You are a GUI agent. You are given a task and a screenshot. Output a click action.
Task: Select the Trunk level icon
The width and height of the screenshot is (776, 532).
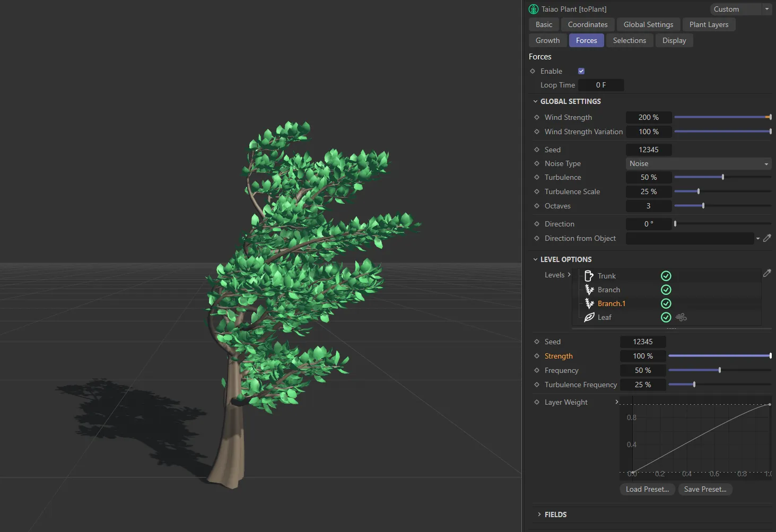(x=589, y=276)
